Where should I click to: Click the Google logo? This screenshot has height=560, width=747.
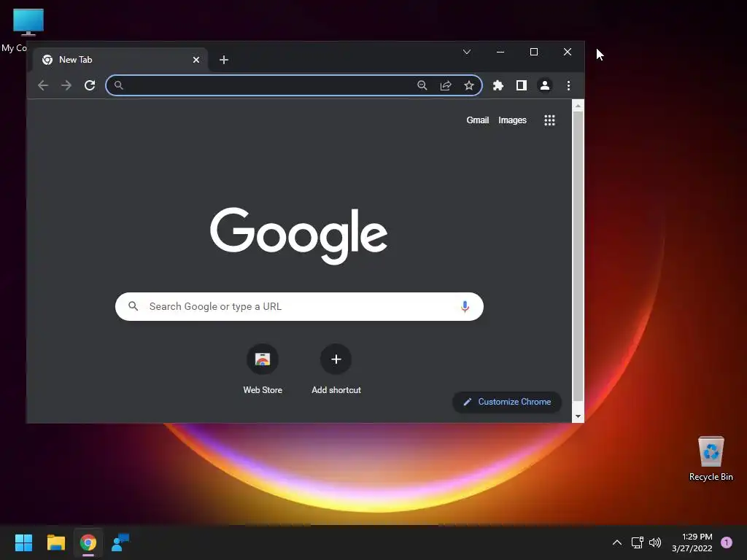[298, 236]
